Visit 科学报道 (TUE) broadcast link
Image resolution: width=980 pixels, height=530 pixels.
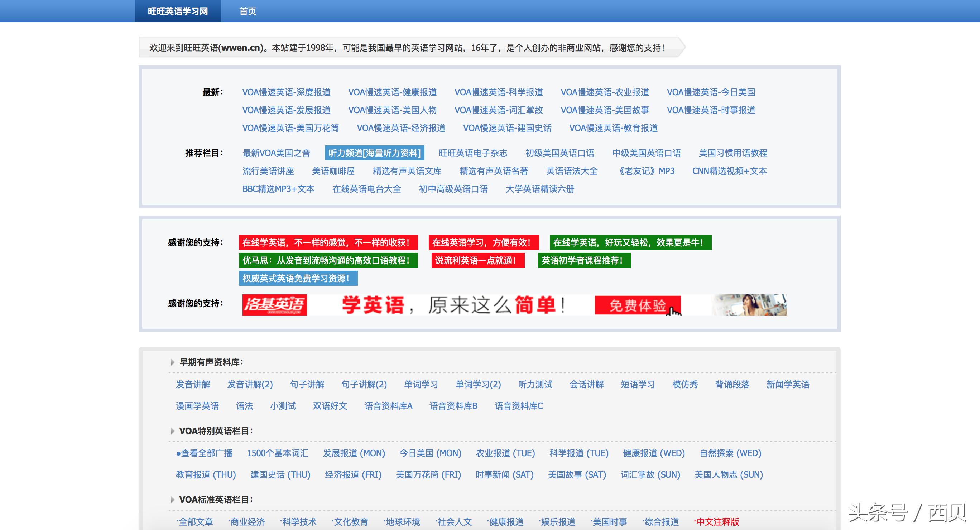[578, 453]
